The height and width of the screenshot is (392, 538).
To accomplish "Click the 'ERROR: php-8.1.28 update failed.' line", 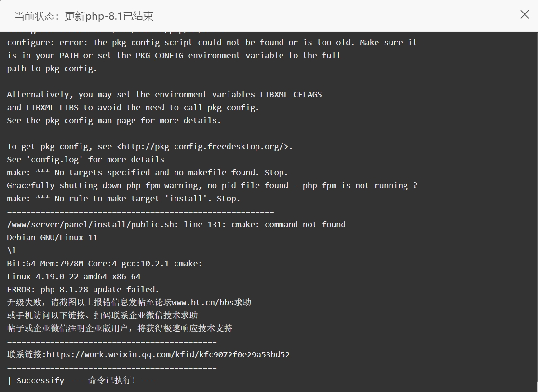I will pos(83,289).
